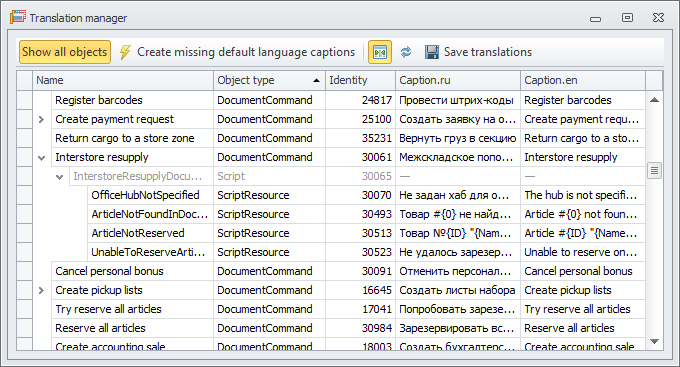Click the Save translations label
The image size is (680, 367).
coord(488,52)
